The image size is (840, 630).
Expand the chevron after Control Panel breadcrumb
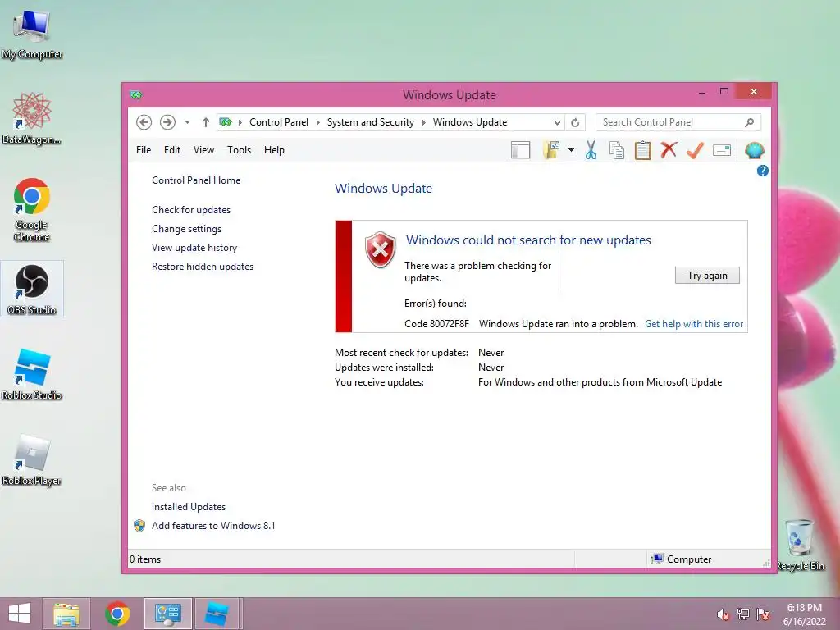[x=317, y=122]
